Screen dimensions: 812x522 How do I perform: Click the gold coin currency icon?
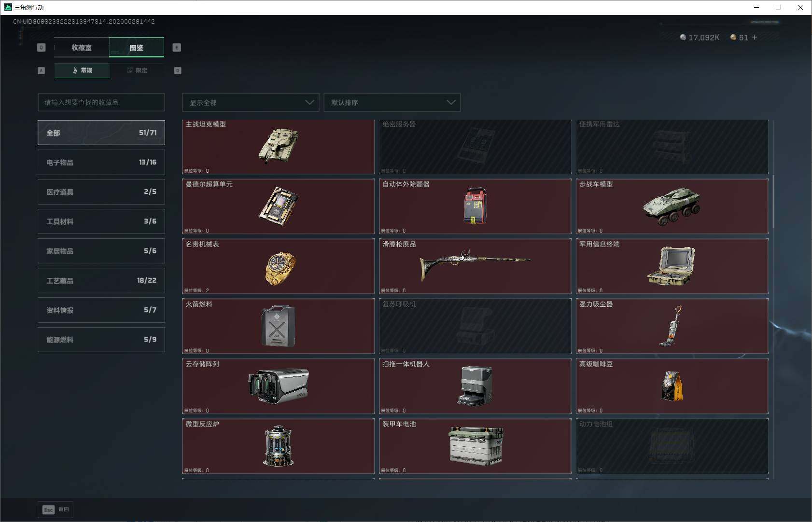733,37
